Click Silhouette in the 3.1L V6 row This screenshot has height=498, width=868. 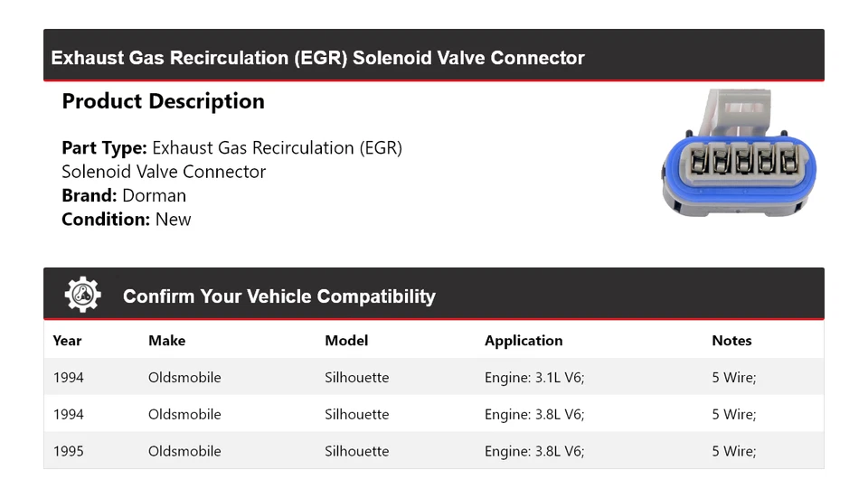(356, 378)
